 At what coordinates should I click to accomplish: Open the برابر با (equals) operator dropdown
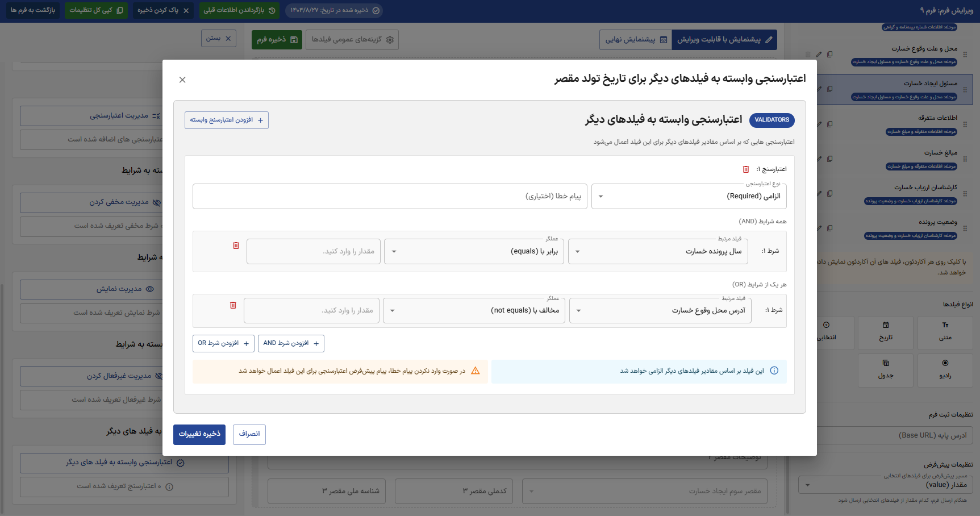pos(474,251)
